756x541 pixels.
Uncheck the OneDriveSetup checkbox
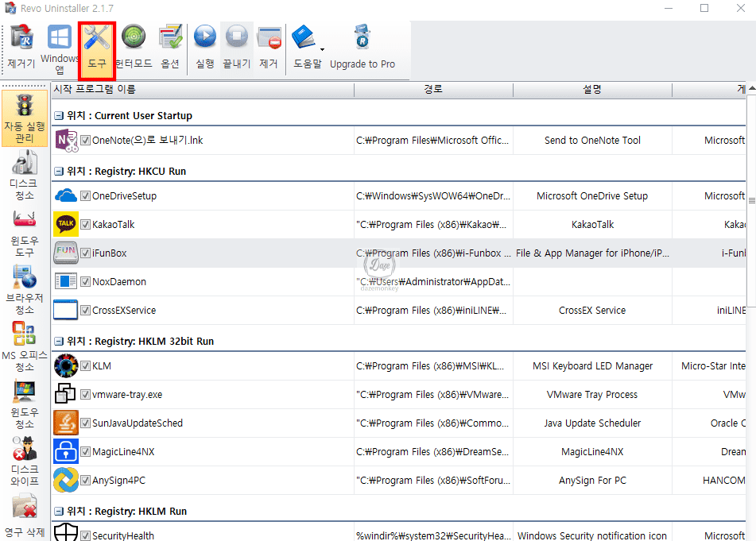click(85, 195)
